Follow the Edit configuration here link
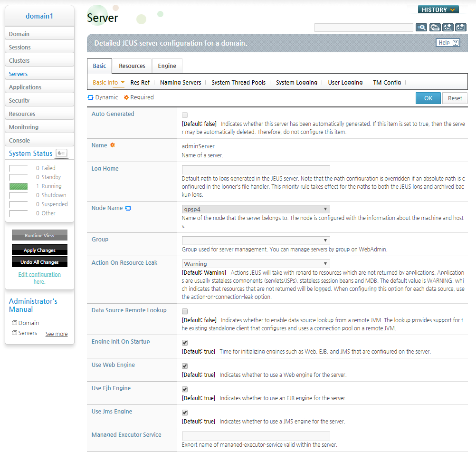Screen dimensions: 476x452 39,278
